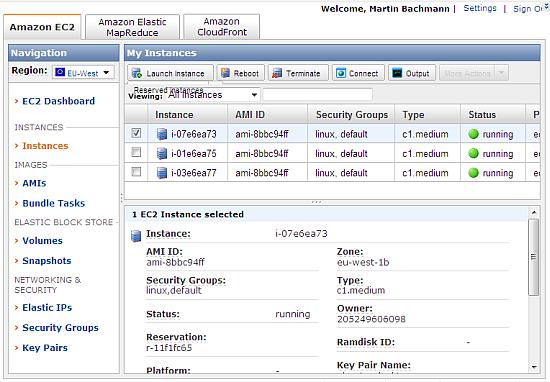This screenshot has width=550, height=382.
Task: Terminate the selected instance
Action: pyautogui.click(x=298, y=73)
